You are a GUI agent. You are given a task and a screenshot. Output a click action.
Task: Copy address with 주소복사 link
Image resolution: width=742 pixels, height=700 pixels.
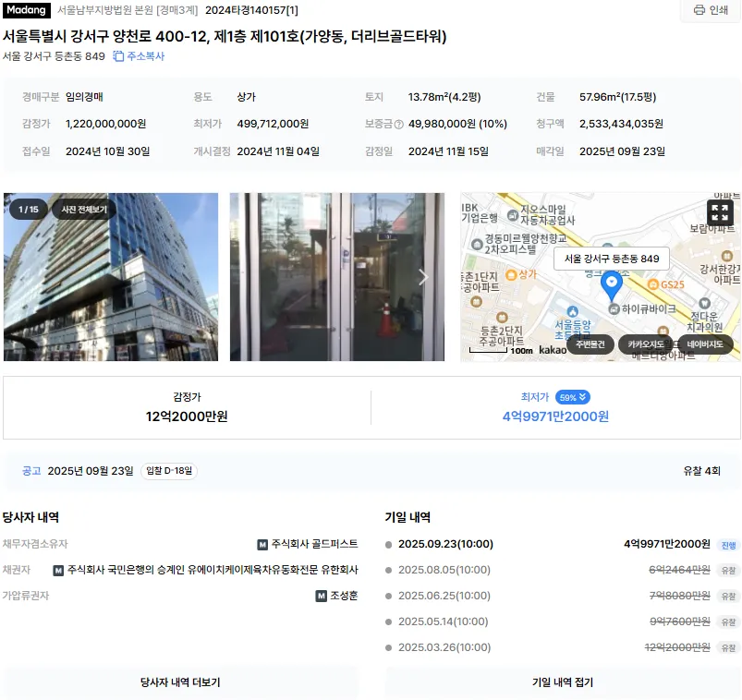click(139, 56)
